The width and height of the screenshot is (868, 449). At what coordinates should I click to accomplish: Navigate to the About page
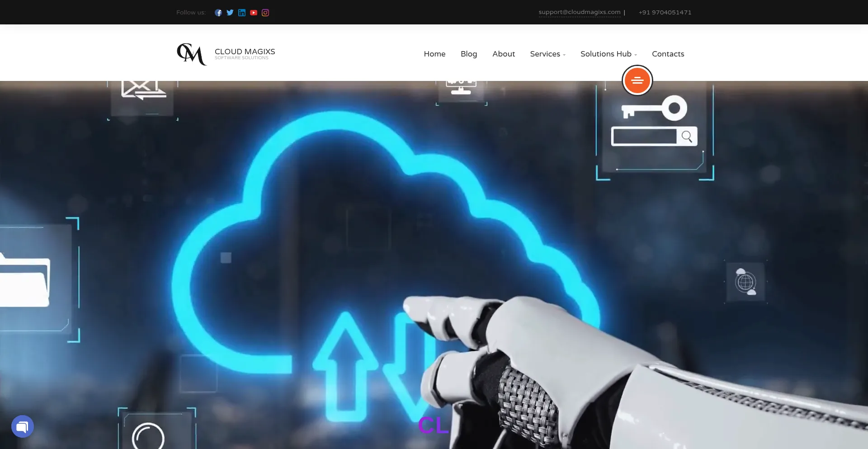click(504, 54)
